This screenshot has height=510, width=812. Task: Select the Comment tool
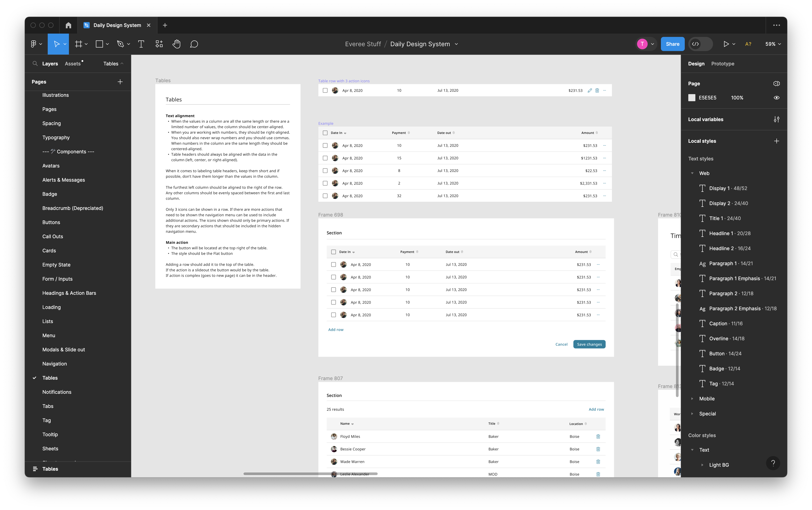[194, 44]
